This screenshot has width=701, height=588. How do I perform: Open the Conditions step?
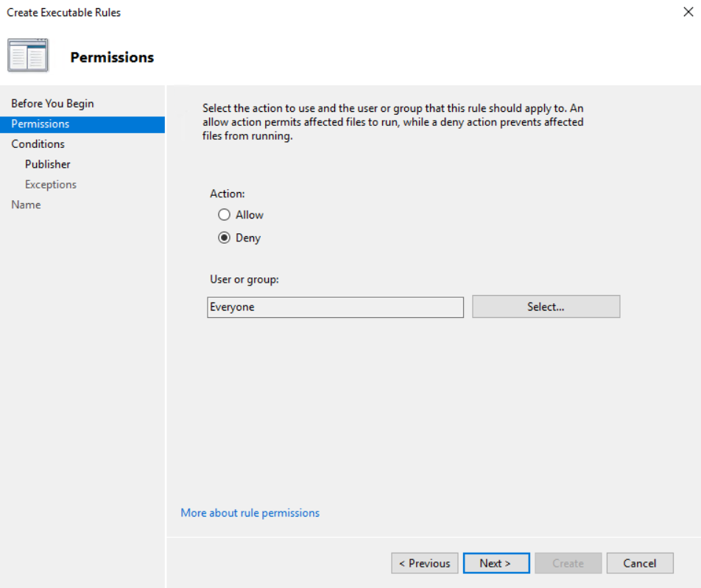click(x=38, y=144)
